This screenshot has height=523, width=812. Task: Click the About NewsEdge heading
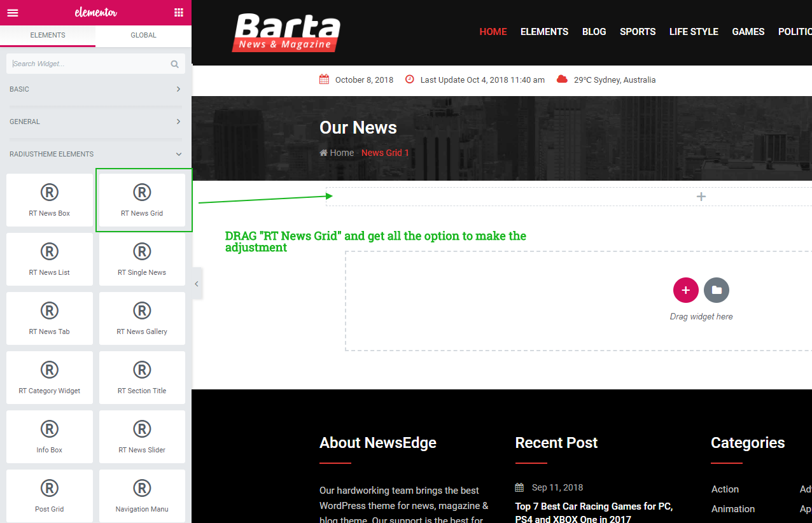pos(378,443)
